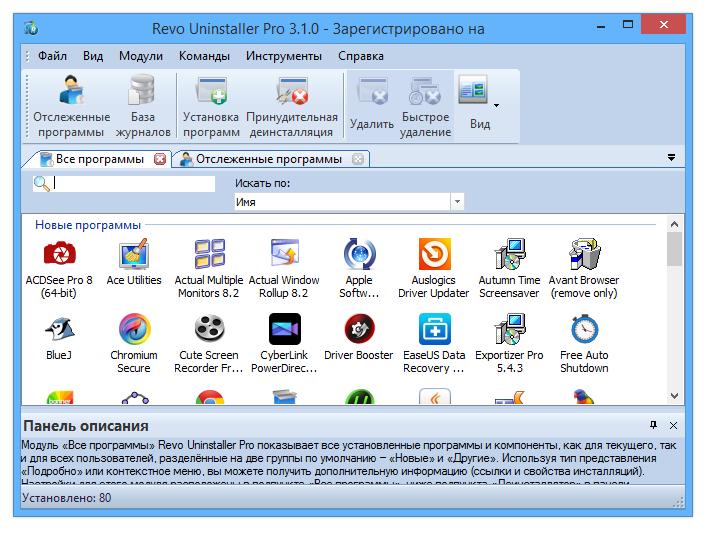718x537 pixels.
Task: Select the BlueJ program
Action: tap(59, 337)
